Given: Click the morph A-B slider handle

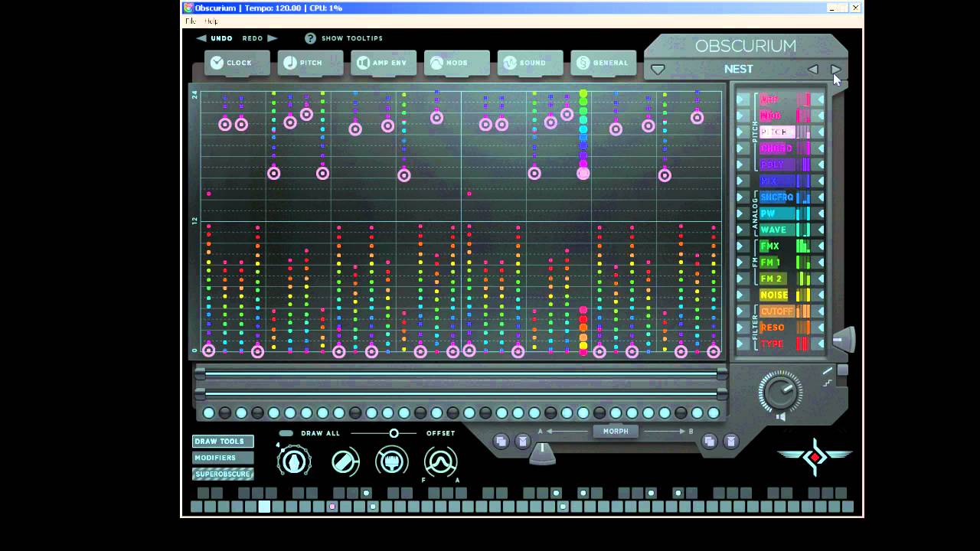Looking at the screenshot, I should click(x=542, y=453).
